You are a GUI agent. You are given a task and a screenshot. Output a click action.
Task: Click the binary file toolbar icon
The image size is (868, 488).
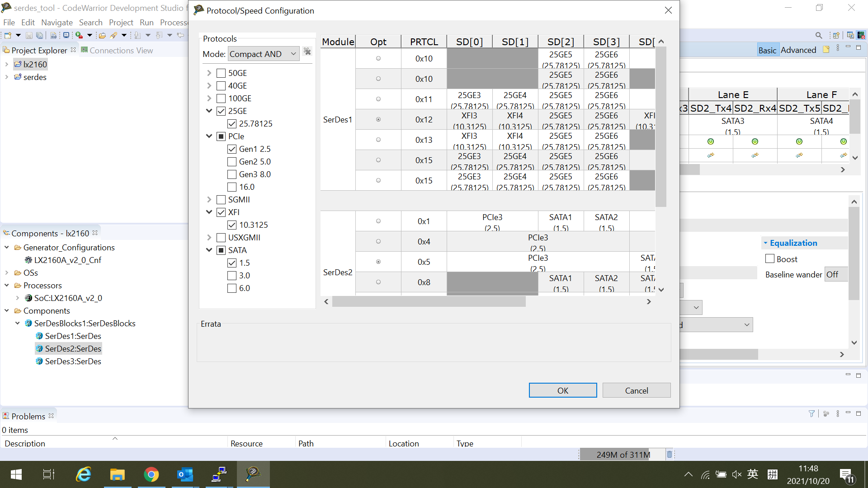click(x=53, y=35)
